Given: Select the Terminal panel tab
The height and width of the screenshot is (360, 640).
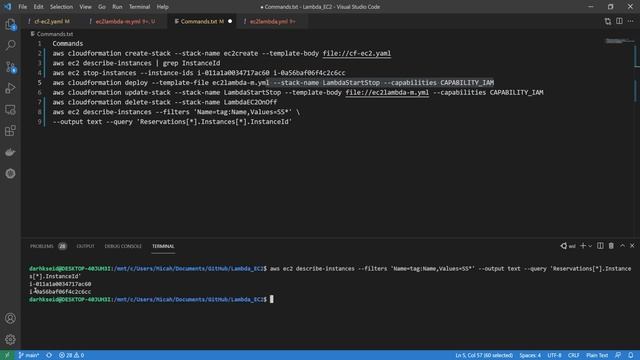Looking at the screenshot, I should [x=163, y=246].
